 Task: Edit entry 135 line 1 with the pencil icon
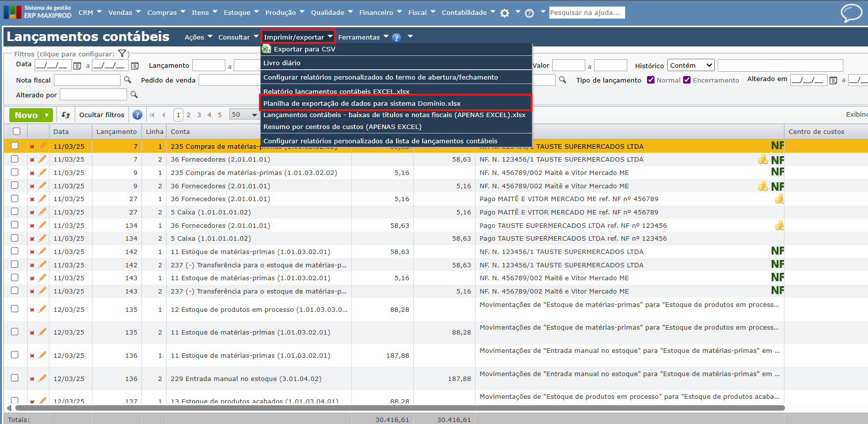[42, 309]
